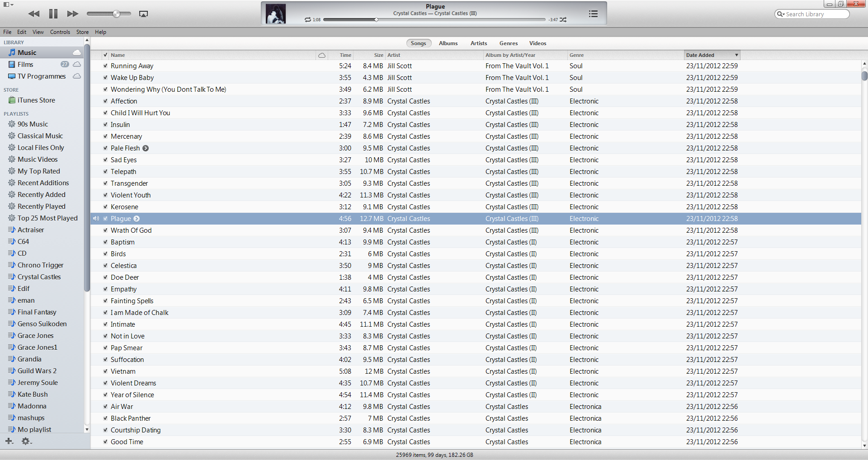Click the cloud icon beside Films
Screen dimensions: 868x460
[77, 65]
